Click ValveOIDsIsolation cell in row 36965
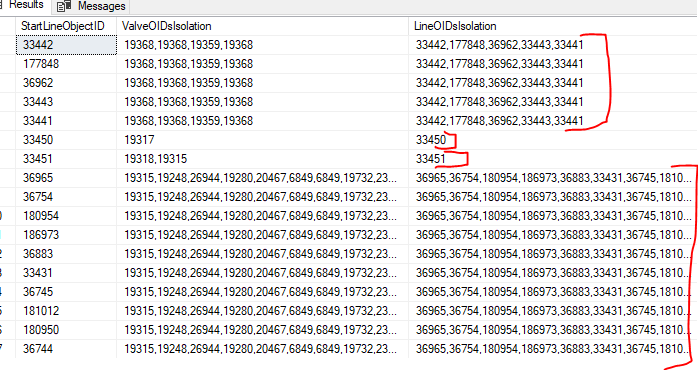Screen dimensions: 698x370 pyautogui.click(x=263, y=178)
